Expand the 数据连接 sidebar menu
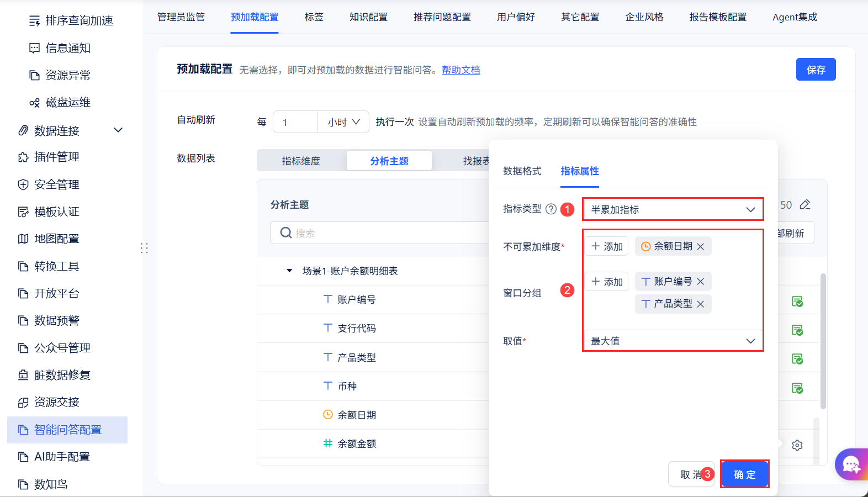The height and width of the screenshot is (497, 868). pyautogui.click(x=118, y=130)
